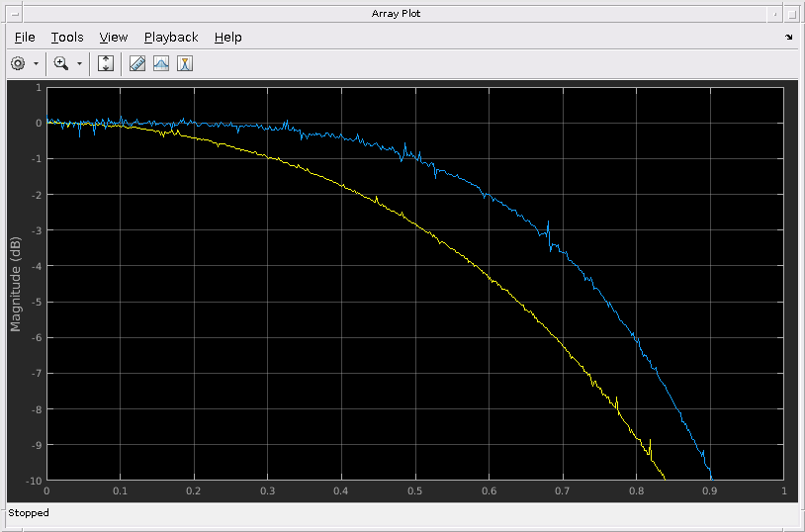Open the window menu button in title bar
This screenshot has height=532, width=805.
[x=15, y=15]
